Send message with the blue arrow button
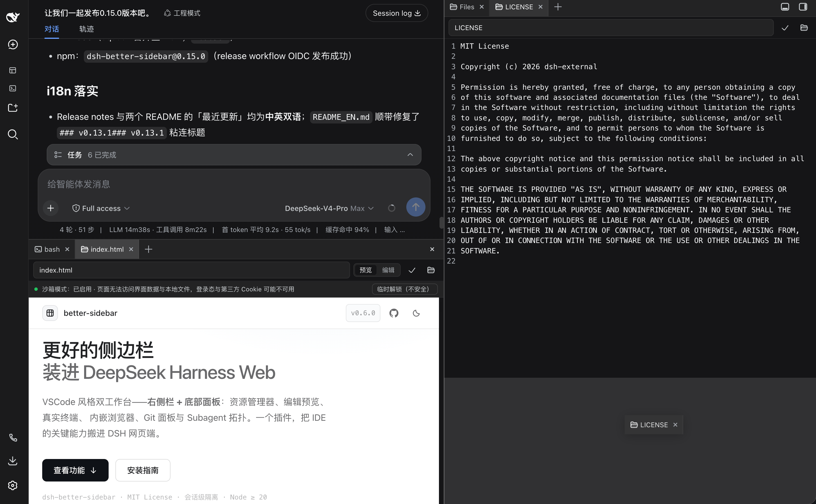Viewport: 816px width, 504px height. tap(416, 207)
